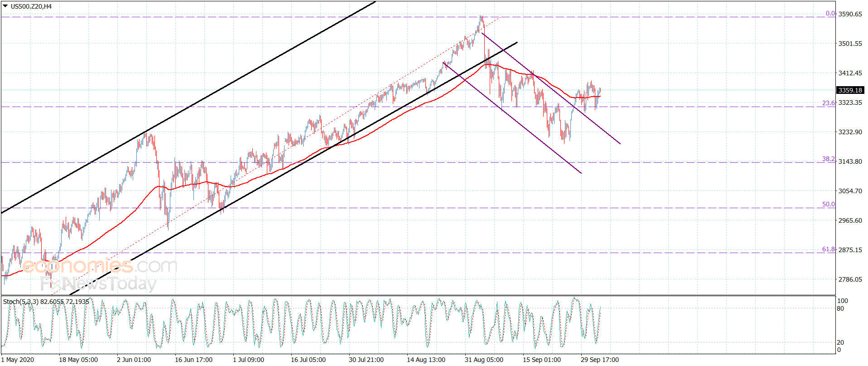
Task: Select the 1 Jul 09:00 date label
Action: (x=249, y=360)
